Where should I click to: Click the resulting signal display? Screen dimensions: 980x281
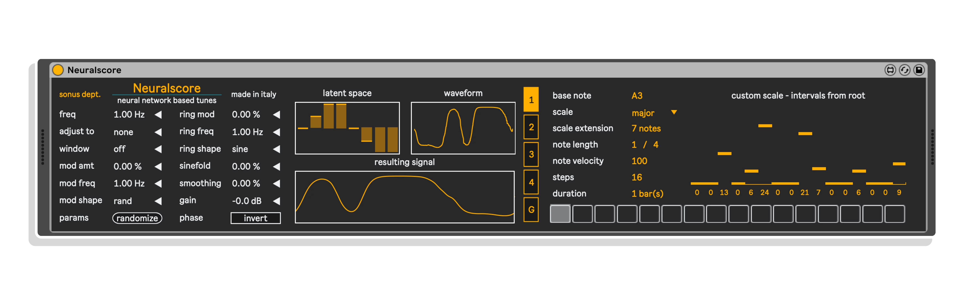pyautogui.click(x=405, y=197)
